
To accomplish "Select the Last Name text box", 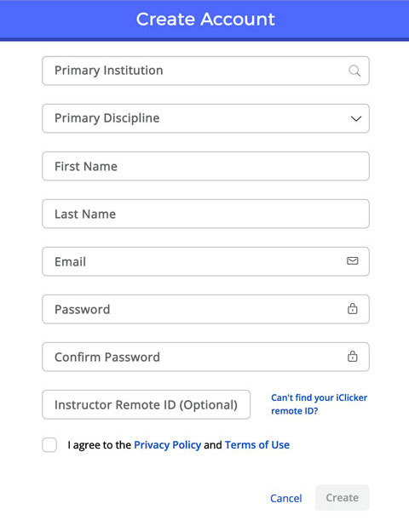I will click(x=205, y=214).
